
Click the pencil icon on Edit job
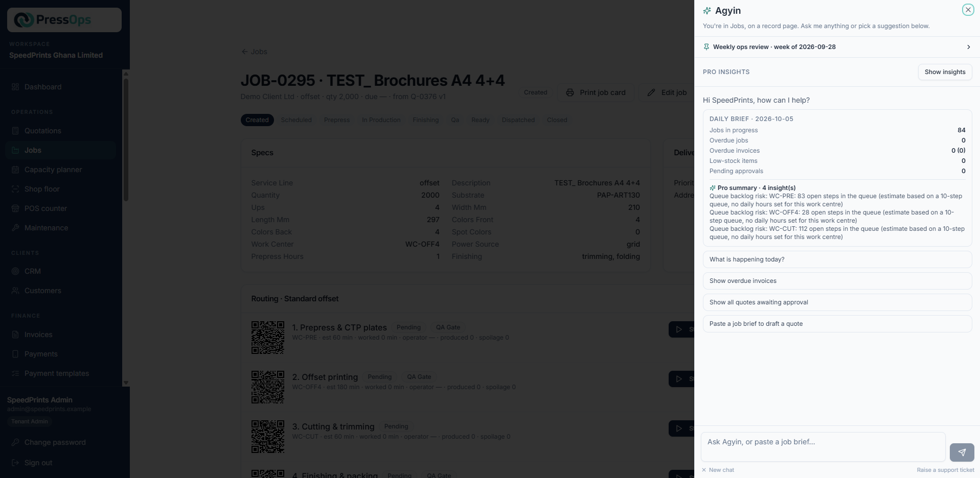point(651,92)
